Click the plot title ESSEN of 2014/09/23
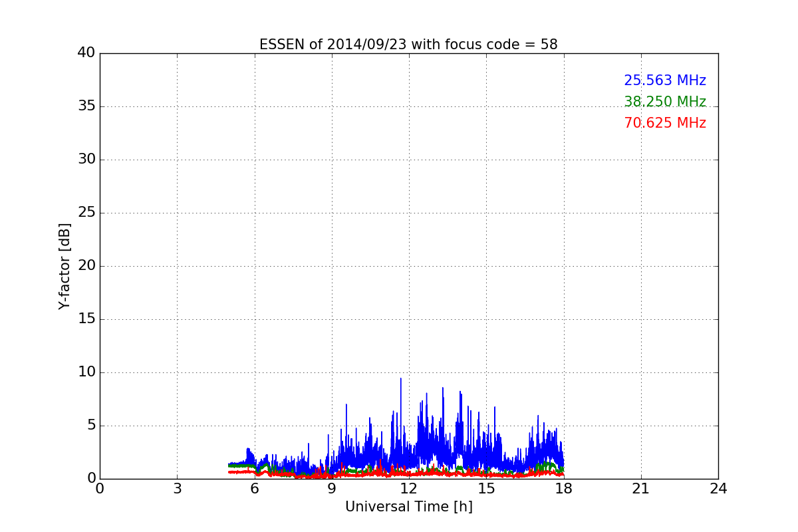The image size is (798, 532). [408, 45]
